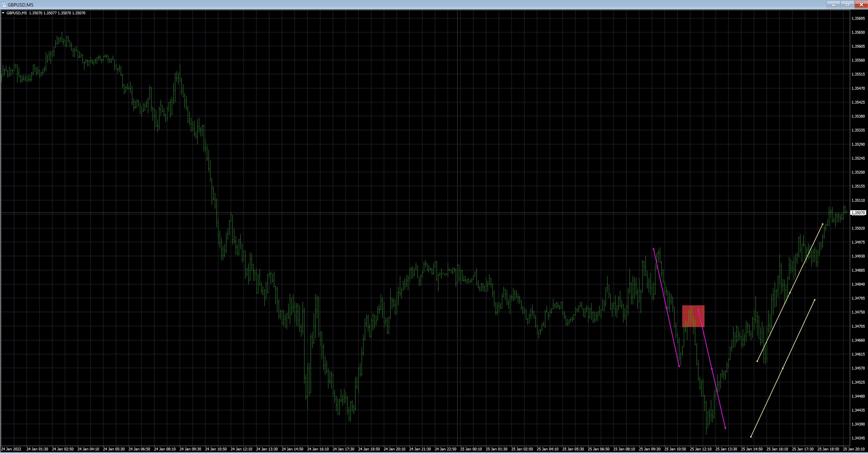This screenshot has height=454, width=868.
Task: Click the current price label 1.35070
Action: pos(858,213)
